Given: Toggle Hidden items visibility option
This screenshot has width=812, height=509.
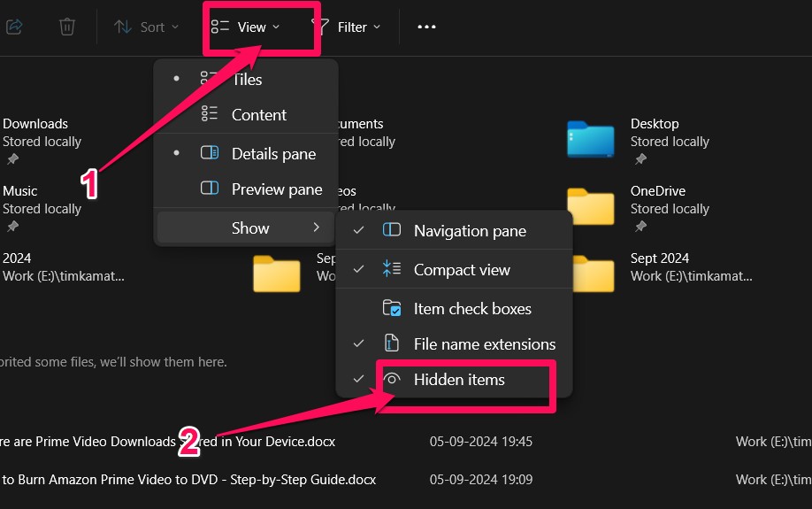Looking at the screenshot, I should pyautogui.click(x=458, y=380).
